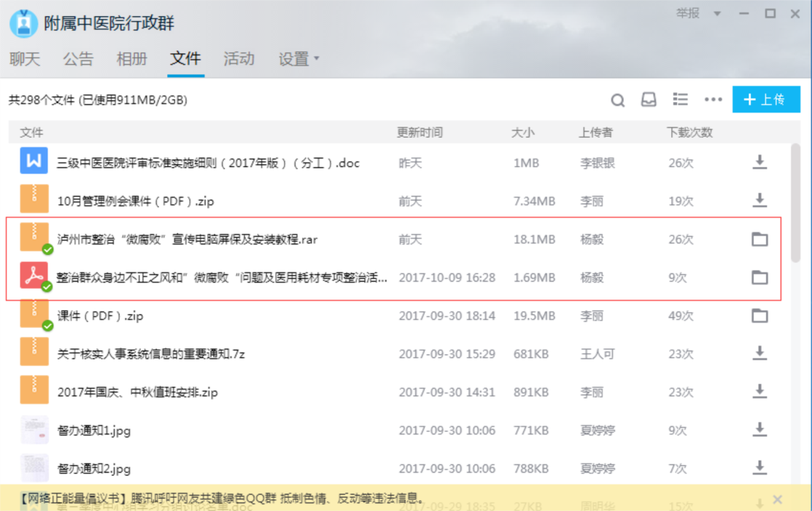
Task: Switch to list view icon
Action: tap(680, 100)
